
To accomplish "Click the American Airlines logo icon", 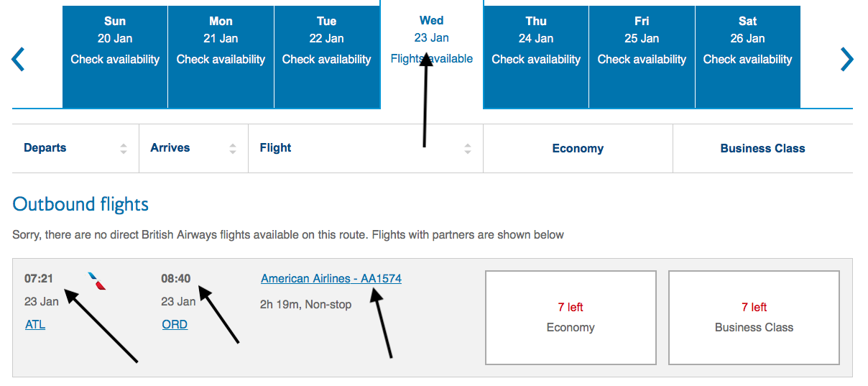I will click(x=96, y=280).
